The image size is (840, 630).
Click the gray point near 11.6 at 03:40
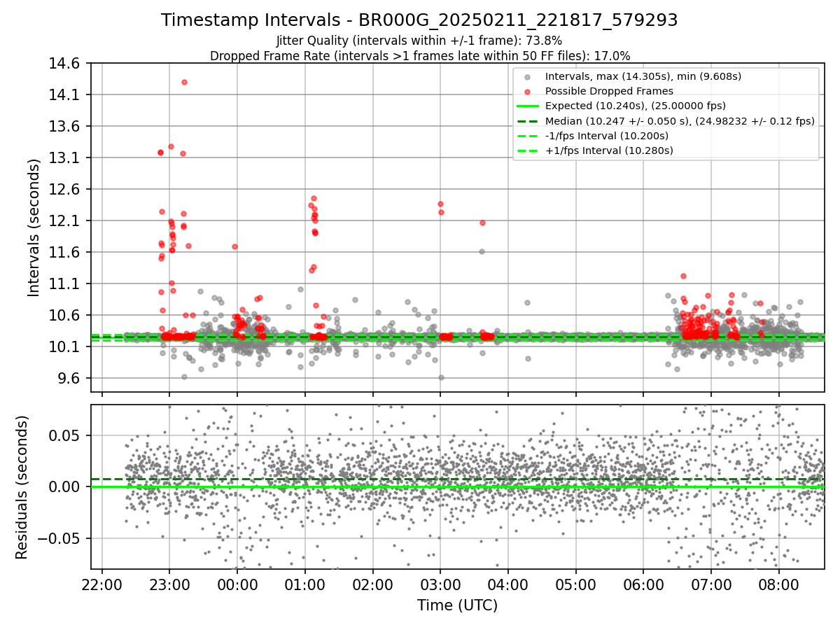pyautogui.click(x=482, y=251)
